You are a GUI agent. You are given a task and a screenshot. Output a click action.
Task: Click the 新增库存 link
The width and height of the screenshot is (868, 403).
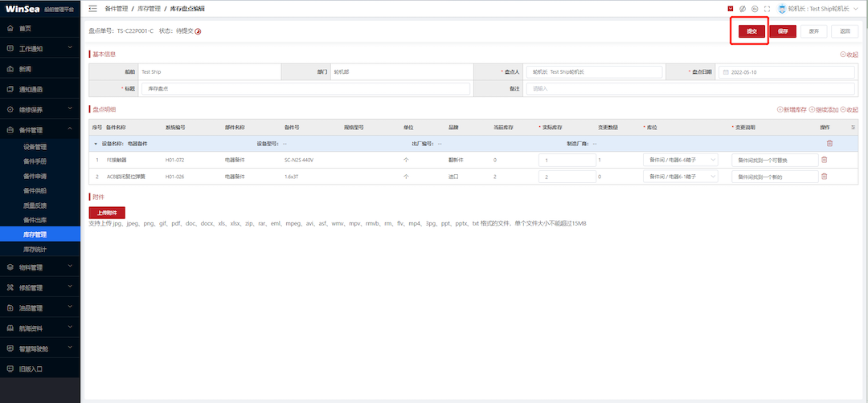click(x=792, y=110)
